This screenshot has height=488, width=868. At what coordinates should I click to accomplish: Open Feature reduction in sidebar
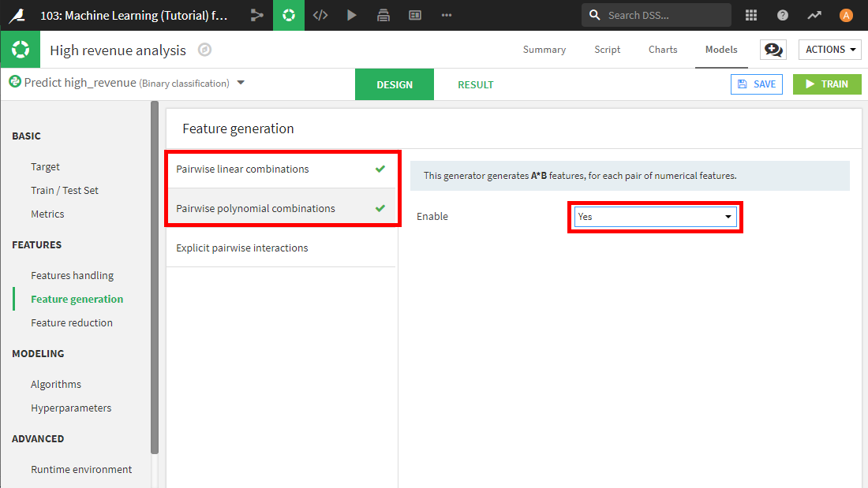[x=72, y=322]
